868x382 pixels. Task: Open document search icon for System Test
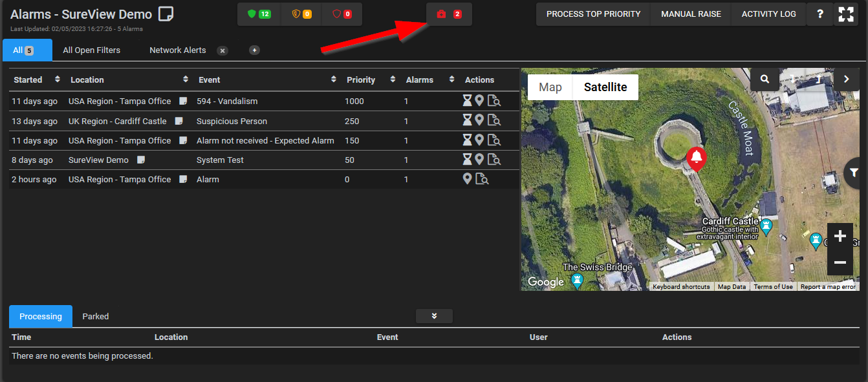tap(494, 160)
